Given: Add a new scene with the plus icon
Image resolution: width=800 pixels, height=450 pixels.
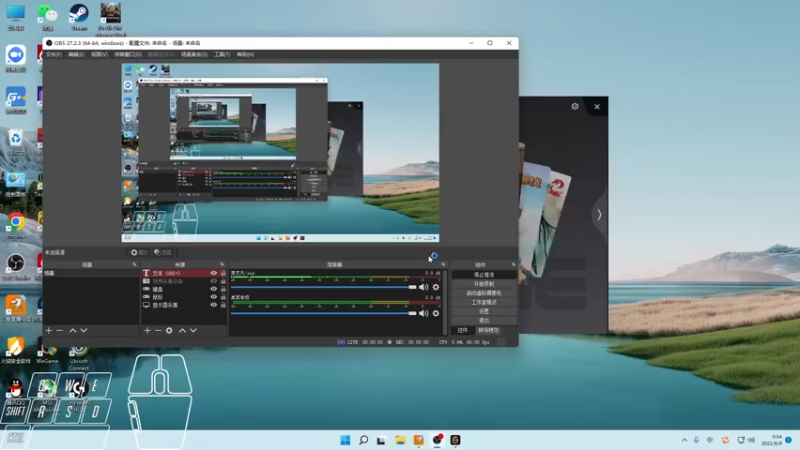Looking at the screenshot, I should (x=48, y=331).
